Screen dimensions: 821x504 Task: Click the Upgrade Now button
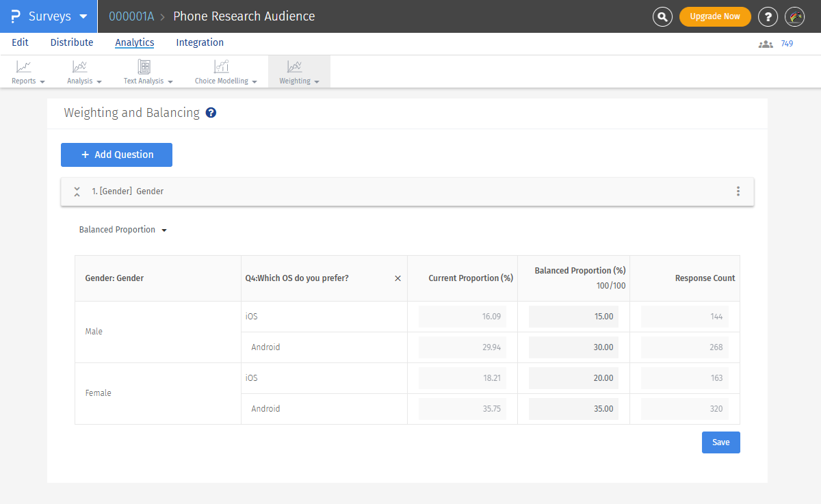point(715,16)
